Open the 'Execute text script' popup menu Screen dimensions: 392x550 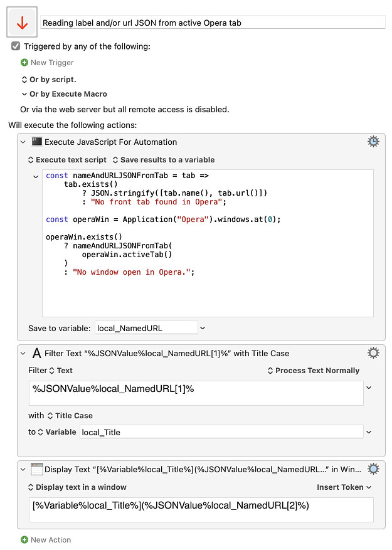pyautogui.click(x=67, y=160)
